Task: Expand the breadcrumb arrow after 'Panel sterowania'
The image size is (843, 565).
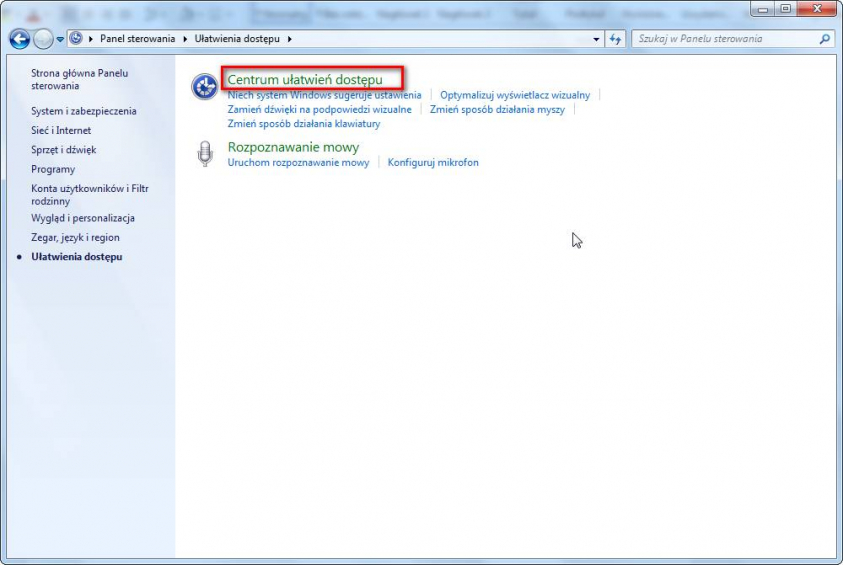Action: coord(184,39)
